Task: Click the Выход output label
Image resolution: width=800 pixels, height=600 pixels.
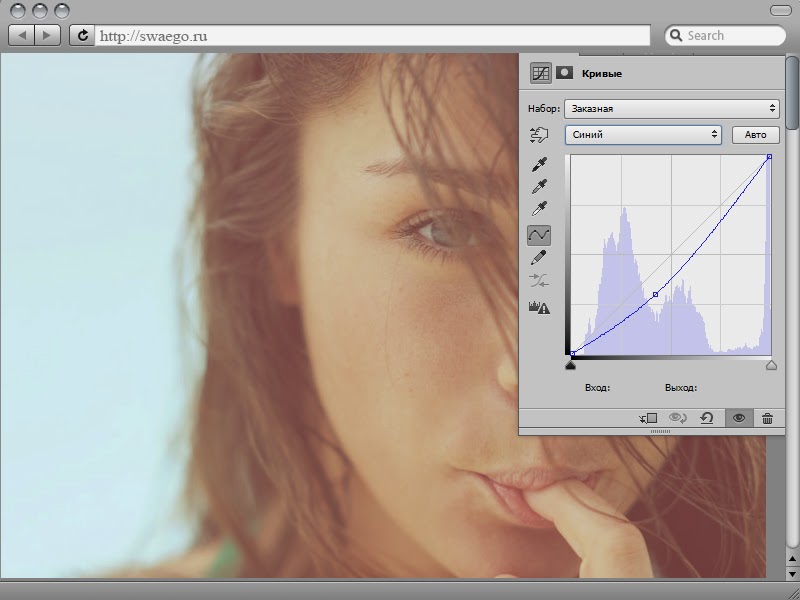Action: 681,388
